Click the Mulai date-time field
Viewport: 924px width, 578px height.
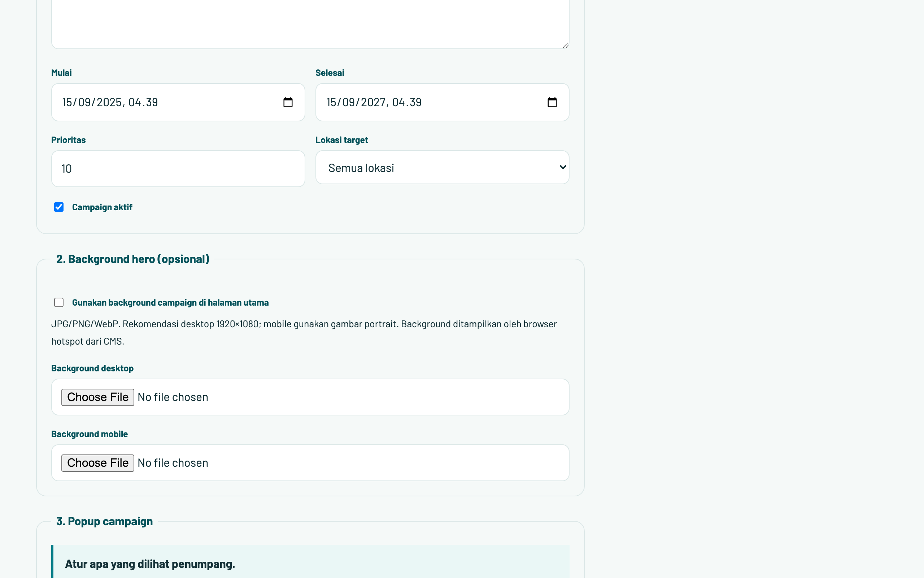point(178,103)
